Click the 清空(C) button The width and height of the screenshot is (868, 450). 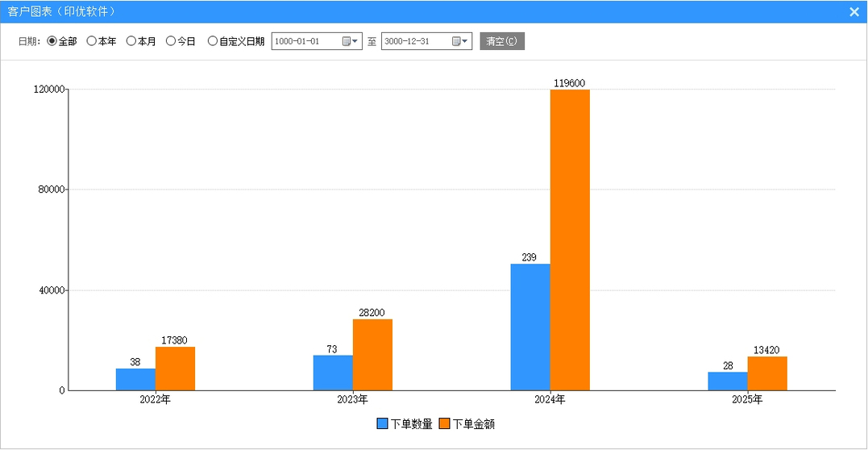(x=502, y=41)
